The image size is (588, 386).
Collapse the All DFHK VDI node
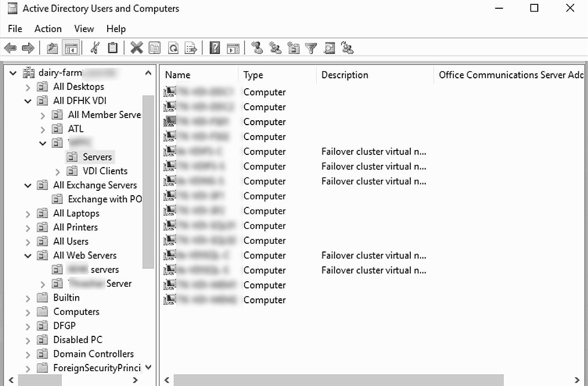point(28,101)
